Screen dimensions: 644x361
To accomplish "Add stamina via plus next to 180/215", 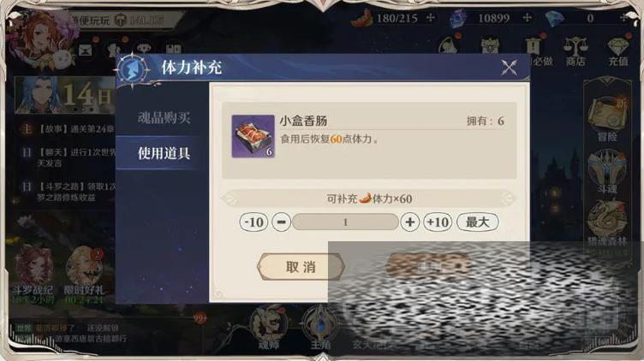I will point(430,18).
